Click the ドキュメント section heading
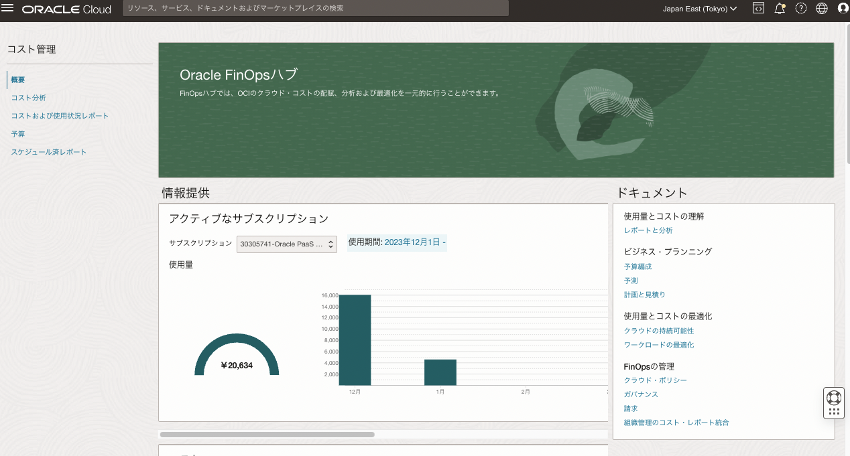The image size is (850, 456). click(652, 193)
